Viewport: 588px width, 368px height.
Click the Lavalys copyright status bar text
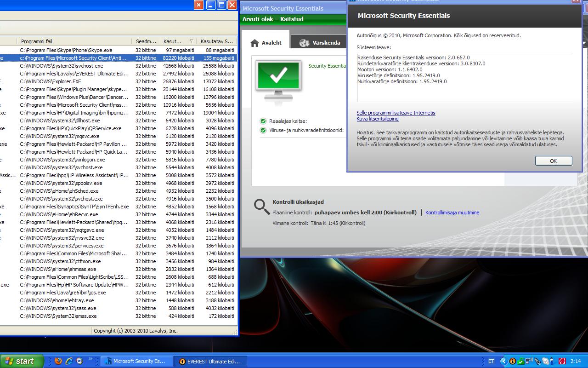coord(136,331)
